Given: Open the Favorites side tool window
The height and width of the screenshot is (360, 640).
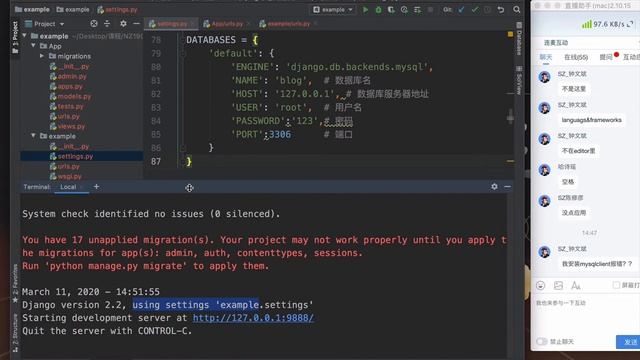Looking at the screenshot, I should pos(15,283).
